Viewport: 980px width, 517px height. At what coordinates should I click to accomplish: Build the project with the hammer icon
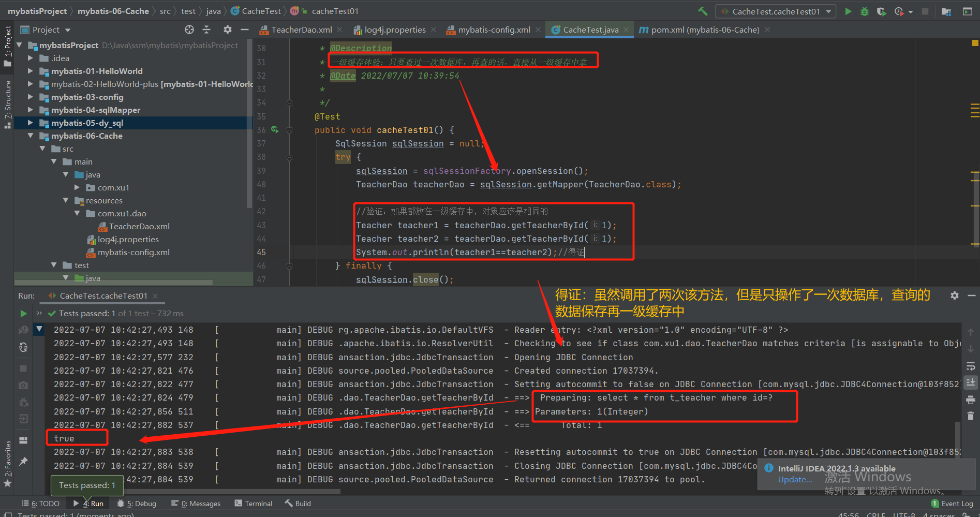(703, 11)
